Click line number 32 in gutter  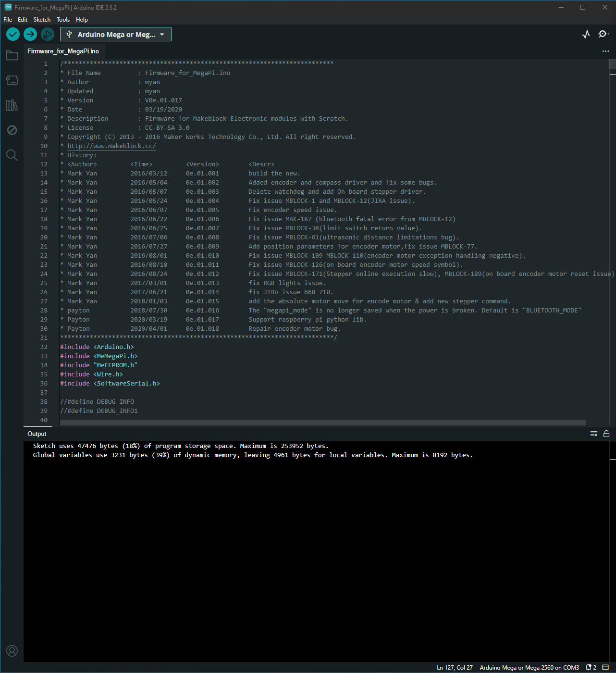click(x=44, y=347)
